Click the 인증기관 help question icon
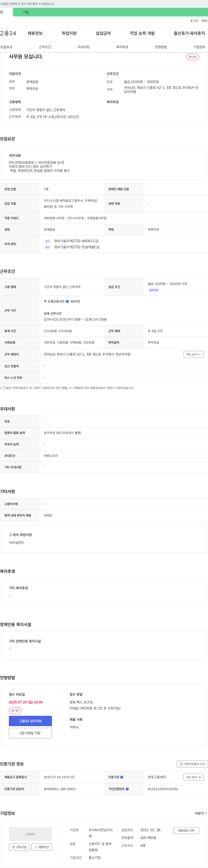The width and height of the screenshot is (208, 868). tap(122, 777)
